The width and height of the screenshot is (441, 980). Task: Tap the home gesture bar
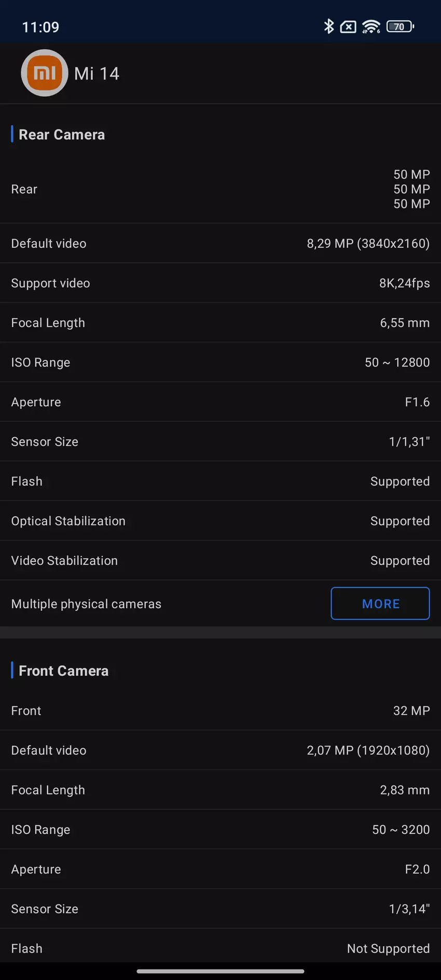(220, 971)
